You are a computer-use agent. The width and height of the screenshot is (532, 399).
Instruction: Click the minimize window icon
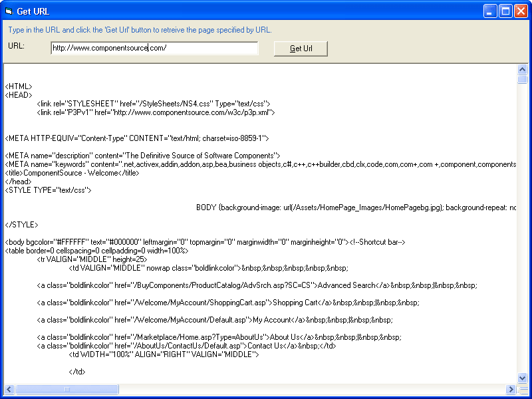point(489,11)
